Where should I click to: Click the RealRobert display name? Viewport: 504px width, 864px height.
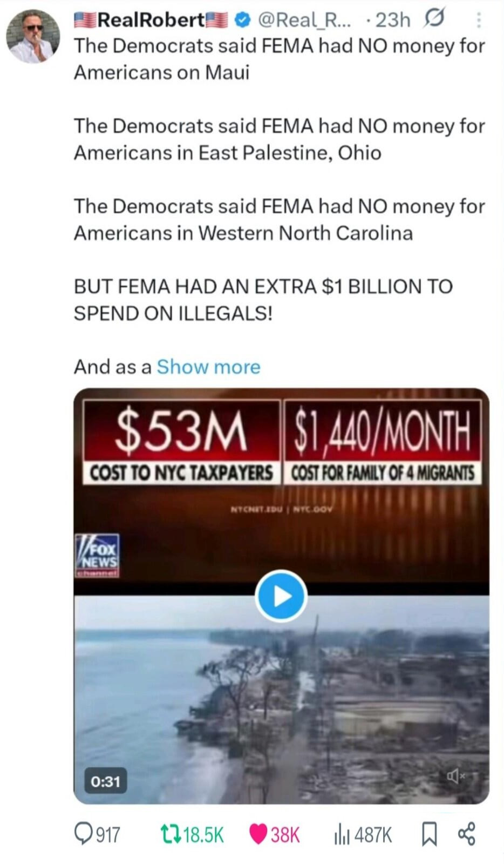pos(151,20)
